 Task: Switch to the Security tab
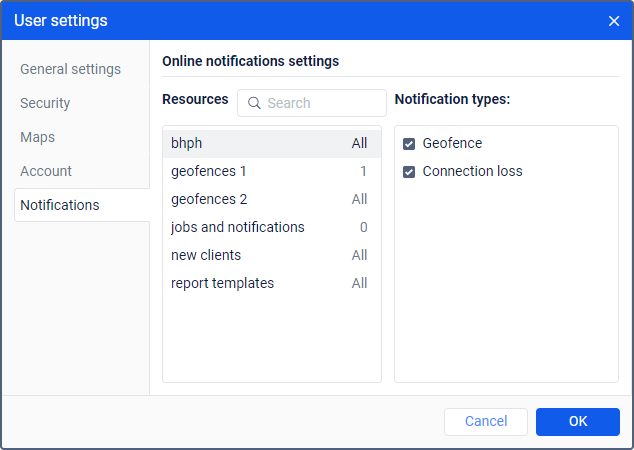pos(45,103)
